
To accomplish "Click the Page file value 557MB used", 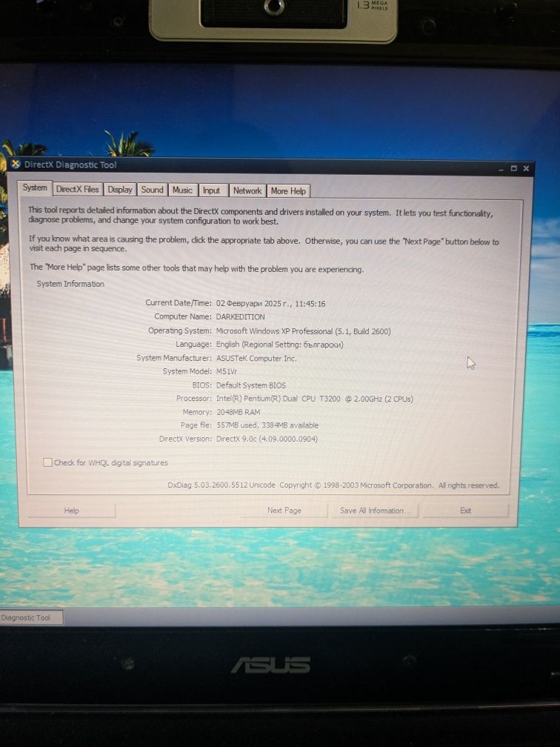I will (267, 425).
